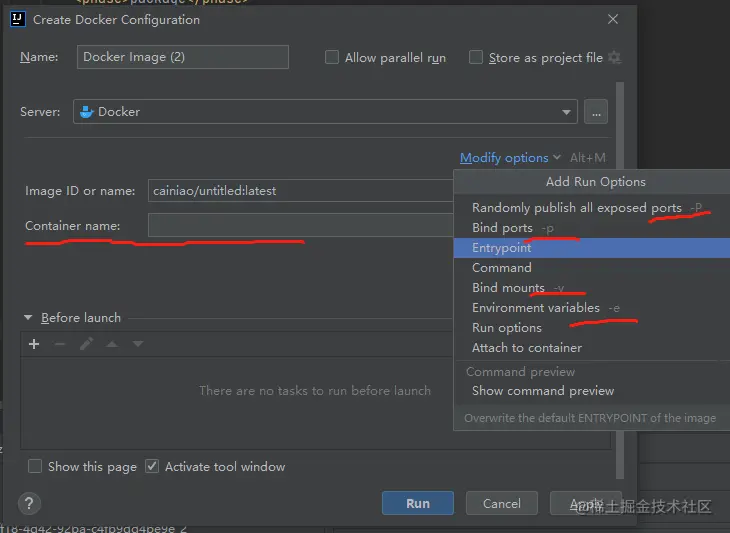Select the highlighted Entrypoint option
The image size is (730, 533).
(592, 248)
